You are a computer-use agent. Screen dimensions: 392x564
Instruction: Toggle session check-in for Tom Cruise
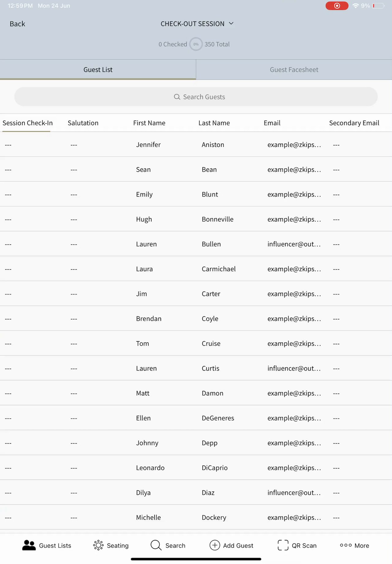pyautogui.click(x=8, y=344)
